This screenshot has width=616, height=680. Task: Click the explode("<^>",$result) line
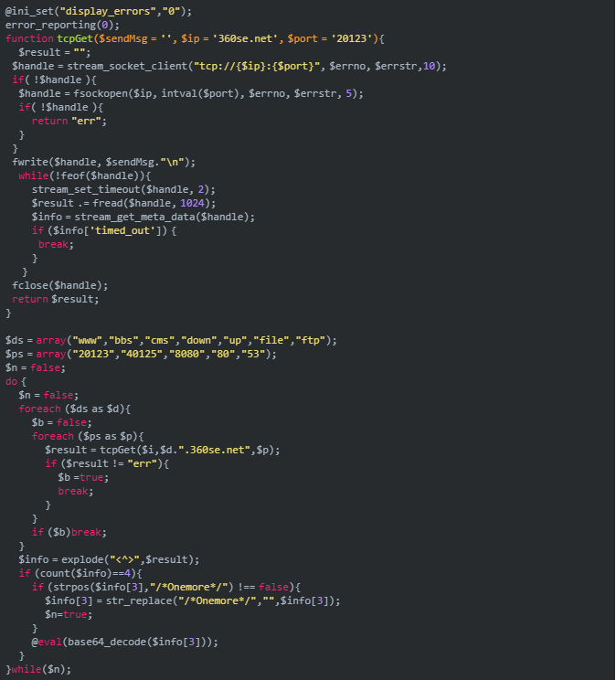[109, 560]
